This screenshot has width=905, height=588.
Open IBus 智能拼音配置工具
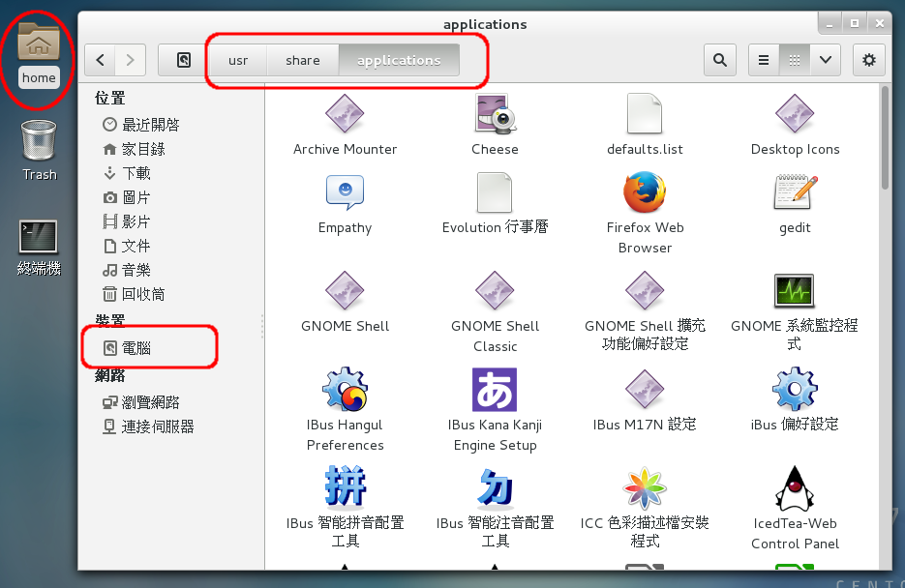(x=345, y=485)
